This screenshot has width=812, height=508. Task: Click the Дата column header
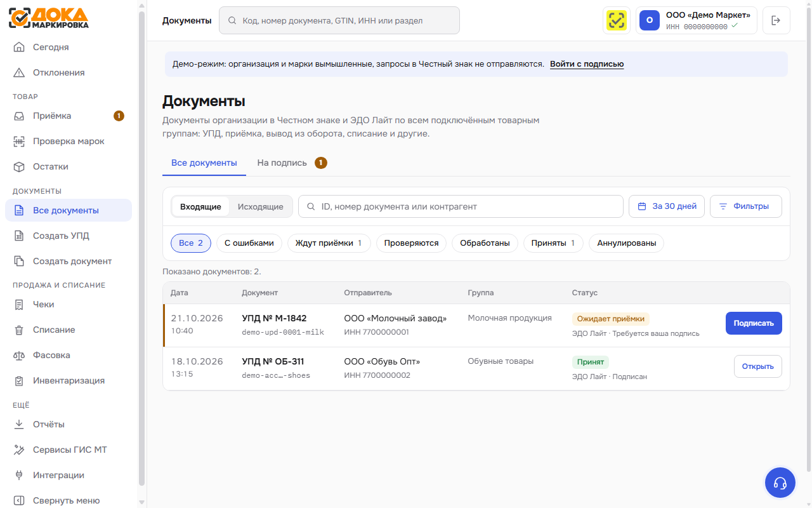tap(180, 293)
